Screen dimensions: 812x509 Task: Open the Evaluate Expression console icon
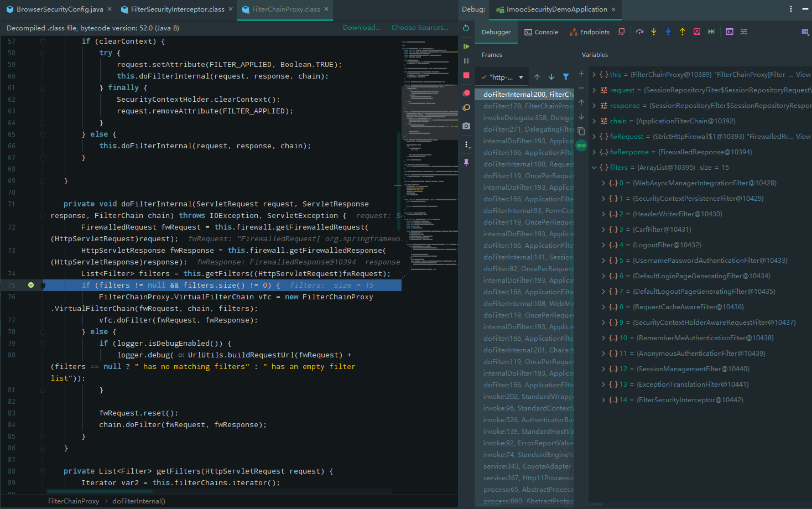pos(729,32)
